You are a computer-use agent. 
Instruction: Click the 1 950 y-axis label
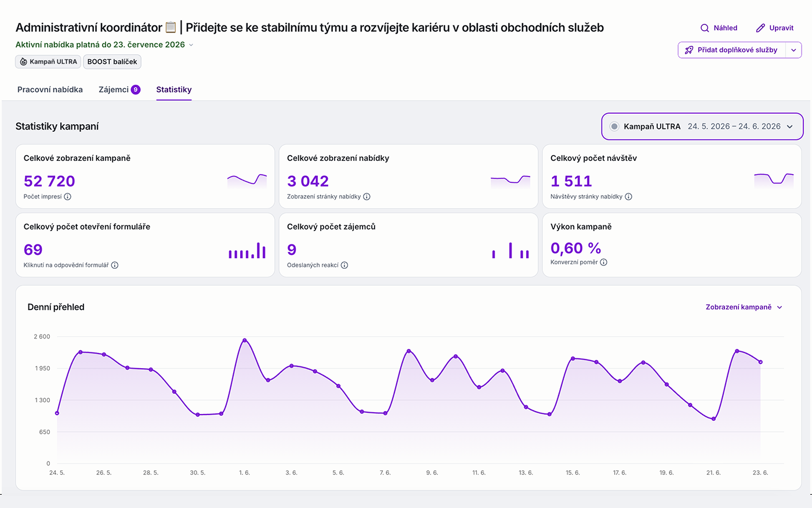42,369
